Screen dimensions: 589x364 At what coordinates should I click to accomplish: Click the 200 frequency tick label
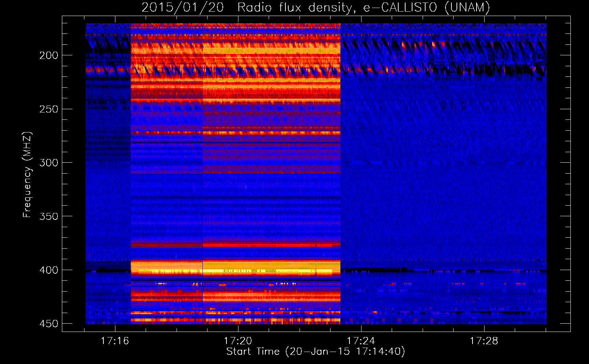click(x=49, y=55)
